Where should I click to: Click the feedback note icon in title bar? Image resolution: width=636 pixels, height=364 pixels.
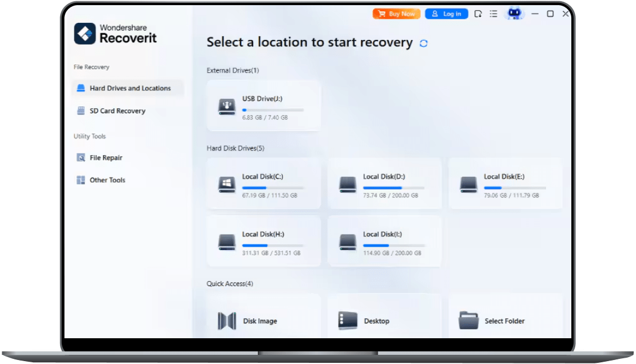click(x=478, y=14)
